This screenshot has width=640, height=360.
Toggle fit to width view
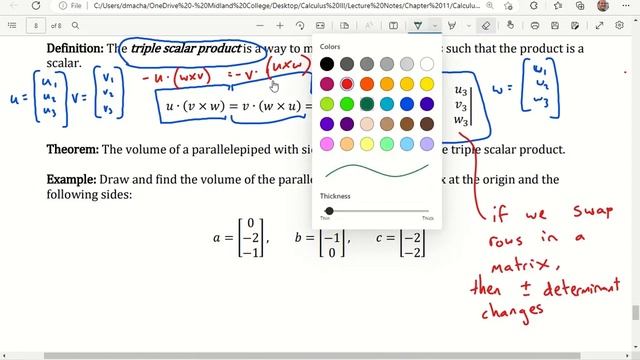point(320,26)
